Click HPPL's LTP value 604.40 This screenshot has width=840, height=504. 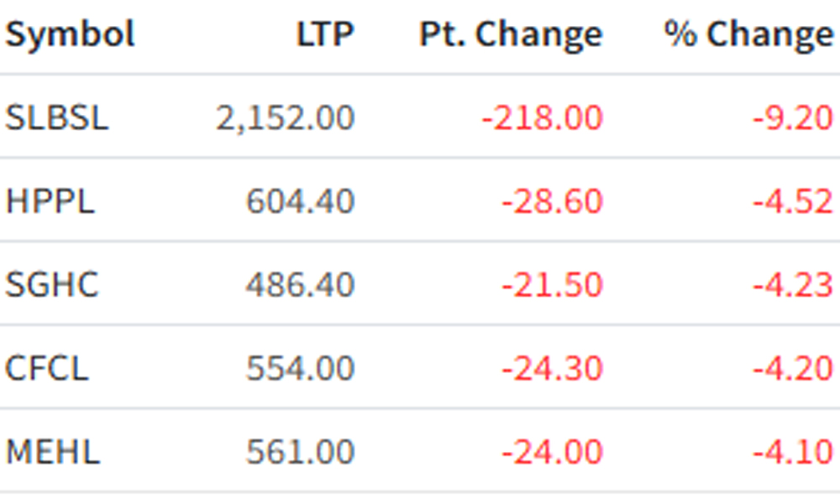click(x=300, y=202)
